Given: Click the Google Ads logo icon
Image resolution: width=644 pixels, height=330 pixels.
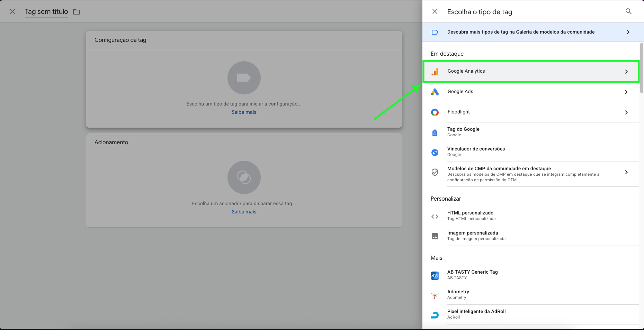Looking at the screenshot, I should click(x=435, y=92).
